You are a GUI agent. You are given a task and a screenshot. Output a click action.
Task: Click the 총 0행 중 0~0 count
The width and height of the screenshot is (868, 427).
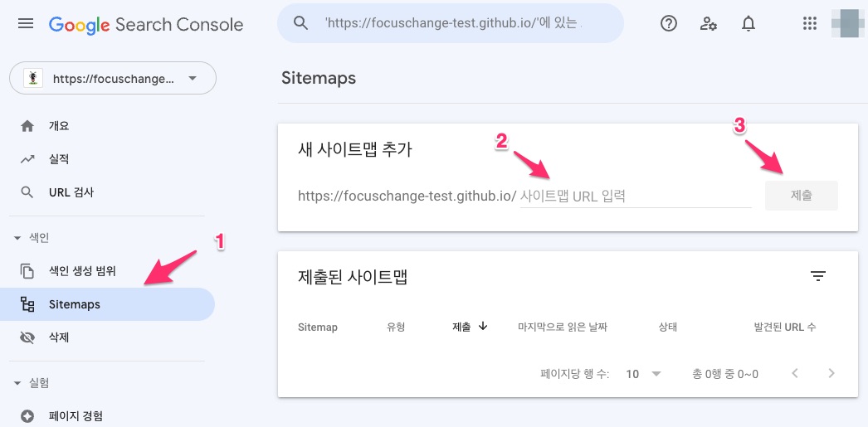(x=725, y=375)
